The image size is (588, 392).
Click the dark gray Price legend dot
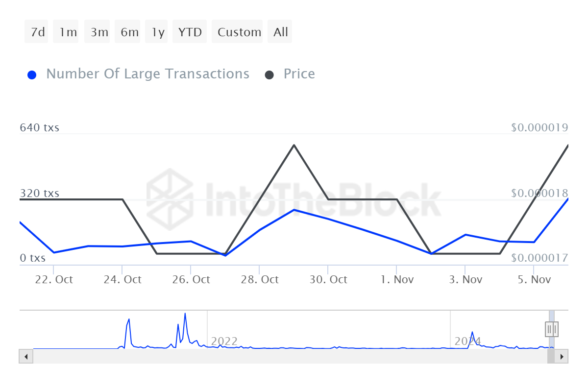[x=269, y=75]
